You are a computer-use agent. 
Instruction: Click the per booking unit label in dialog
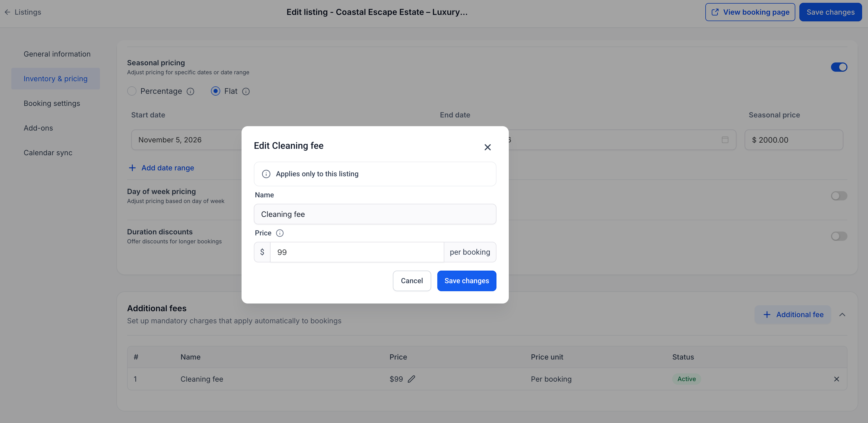(470, 252)
